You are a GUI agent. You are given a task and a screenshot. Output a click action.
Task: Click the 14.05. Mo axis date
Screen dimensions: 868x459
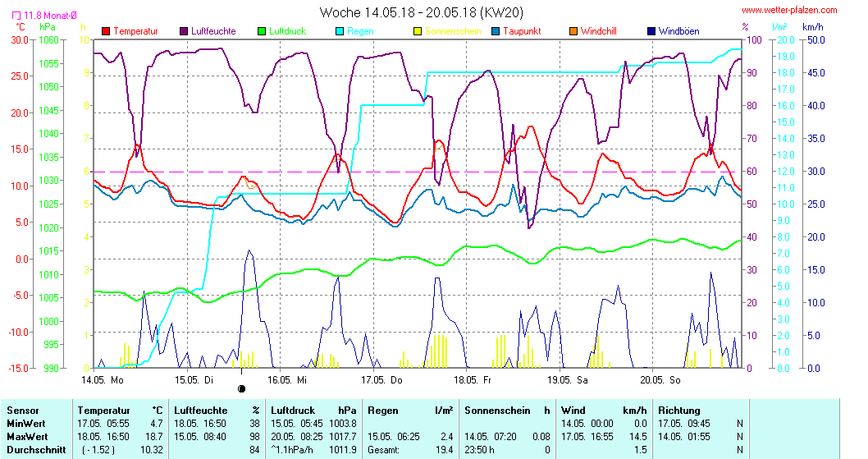103,379
